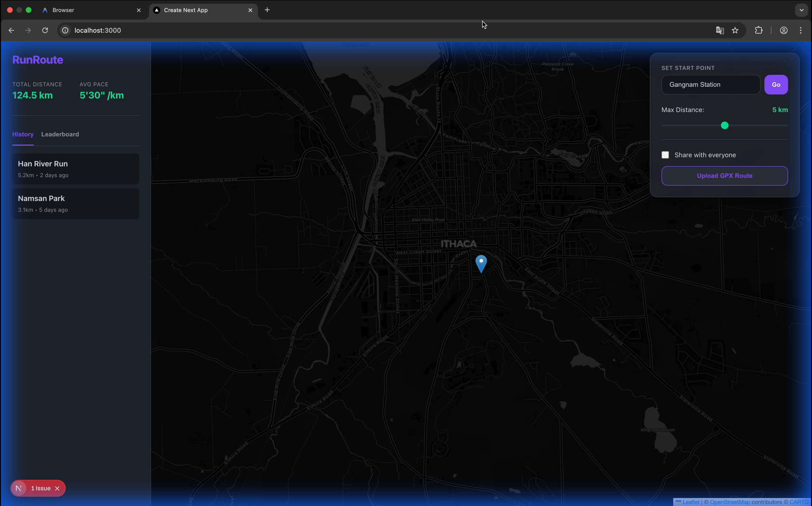Click the Max Distance slider handle
Image resolution: width=812 pixels, height=506 pixels.
(724, 125)
